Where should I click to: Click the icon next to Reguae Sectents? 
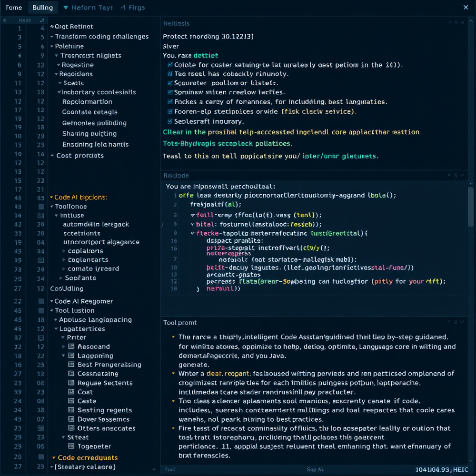(71, 383)
